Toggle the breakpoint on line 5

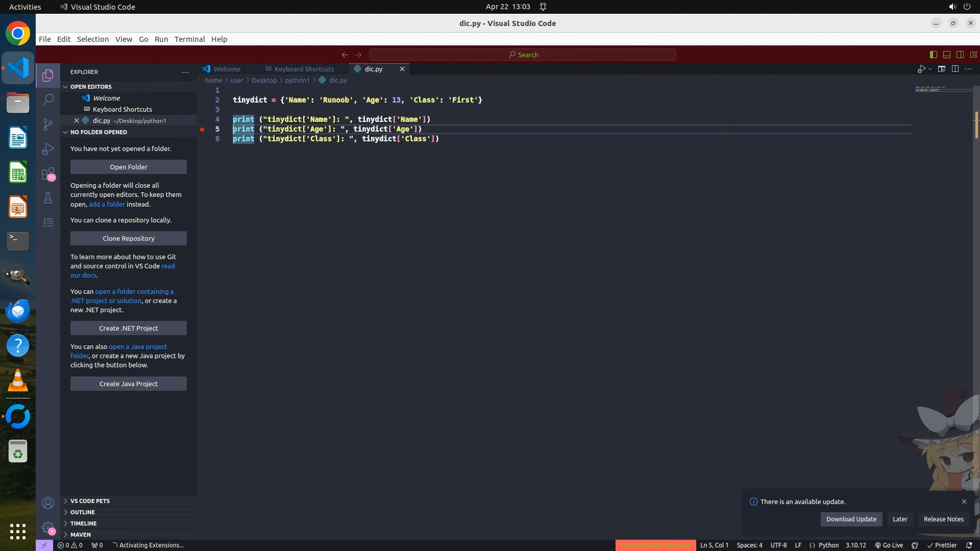(x=202, y=129)
